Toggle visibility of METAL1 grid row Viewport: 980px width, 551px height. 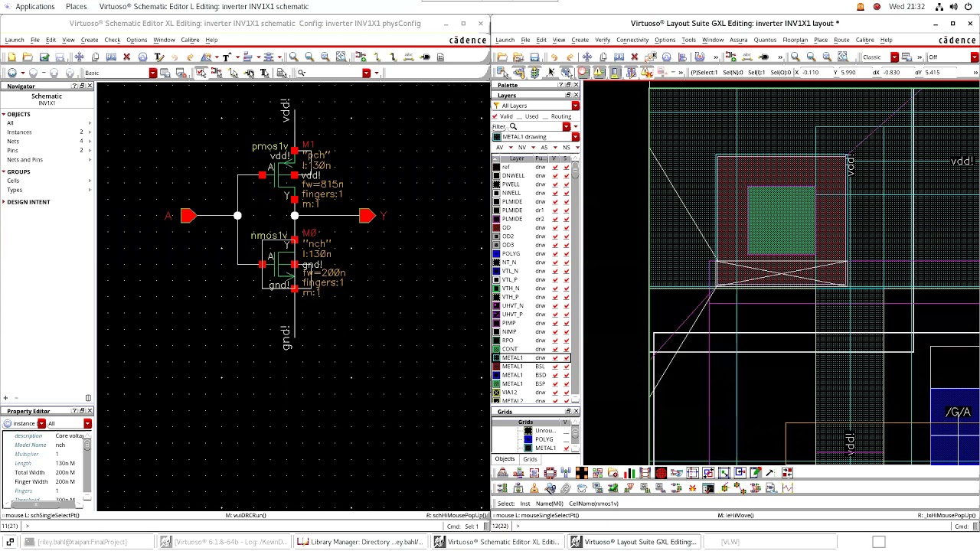(566, 448)
